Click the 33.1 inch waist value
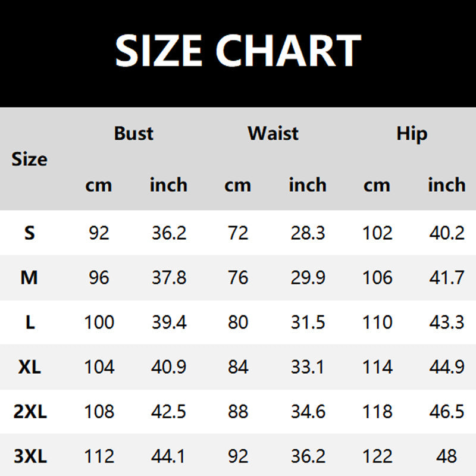This screenshot has height=476, width=476. [x=308, y=367]
